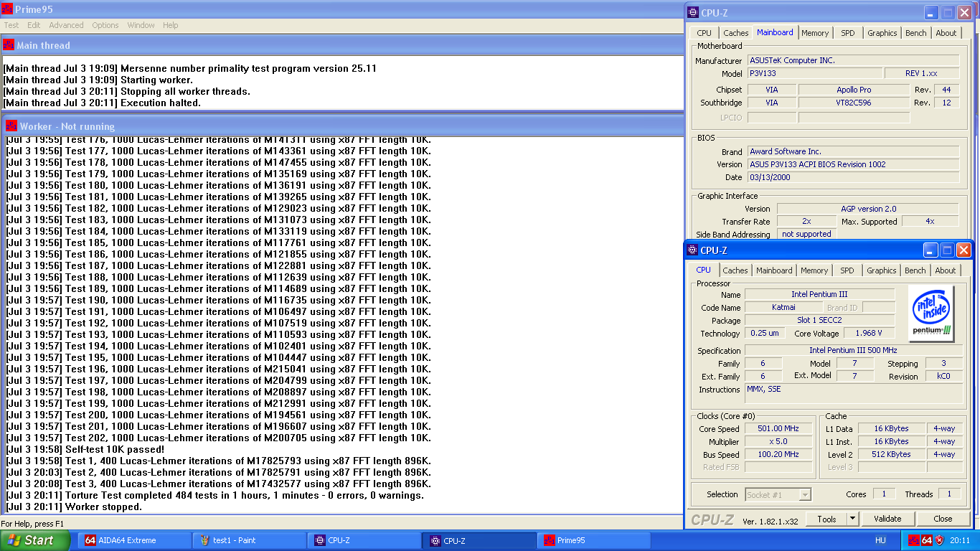Click the Main thread title bar
The height and width of the screenshot is (551, 980).
pos(343,44)
